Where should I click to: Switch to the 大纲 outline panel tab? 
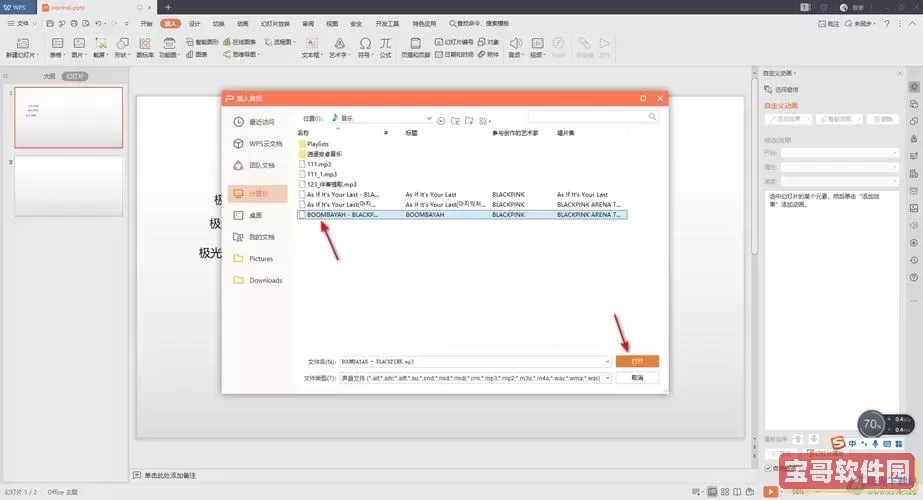[x=49, y=76]
